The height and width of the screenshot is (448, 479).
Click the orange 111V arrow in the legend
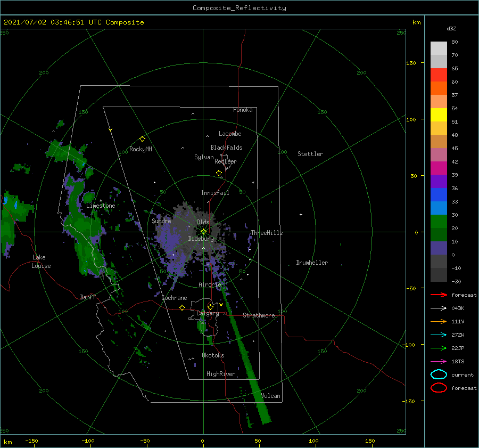439,321
